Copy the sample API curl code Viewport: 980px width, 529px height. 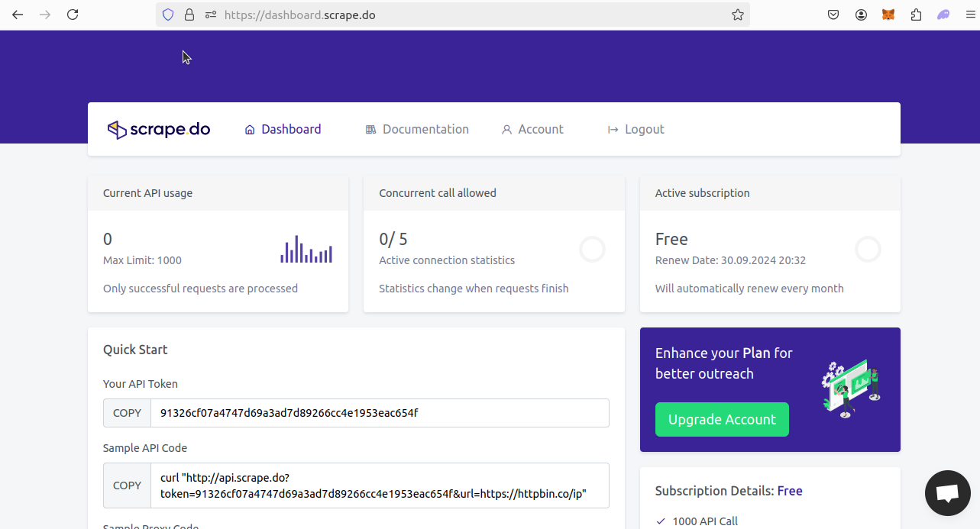pyautogui.click(x=127, y=485)
